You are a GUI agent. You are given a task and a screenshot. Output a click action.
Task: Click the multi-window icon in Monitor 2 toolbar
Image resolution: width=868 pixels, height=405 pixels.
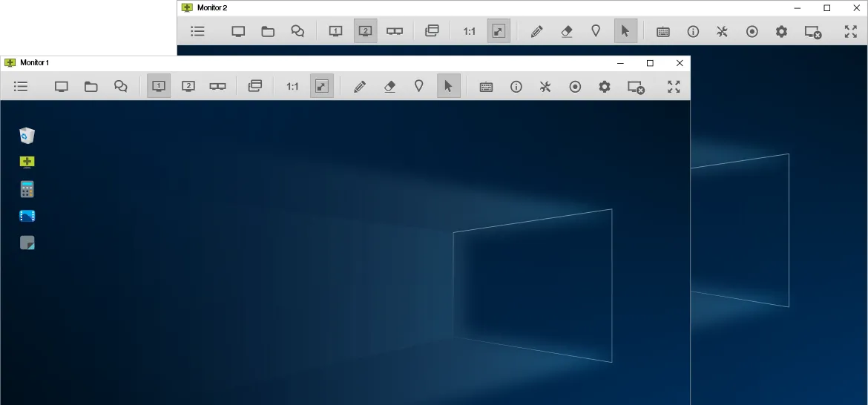(x=432, y=31)
